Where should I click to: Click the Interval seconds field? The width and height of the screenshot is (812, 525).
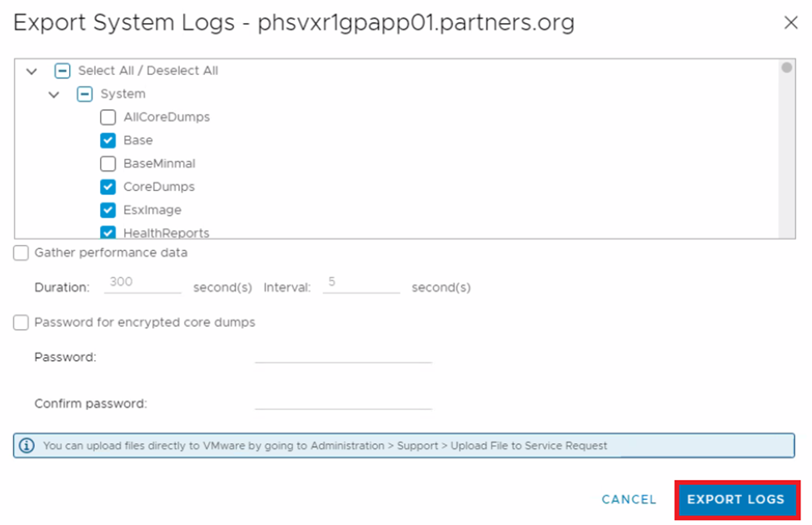(361, 283)
